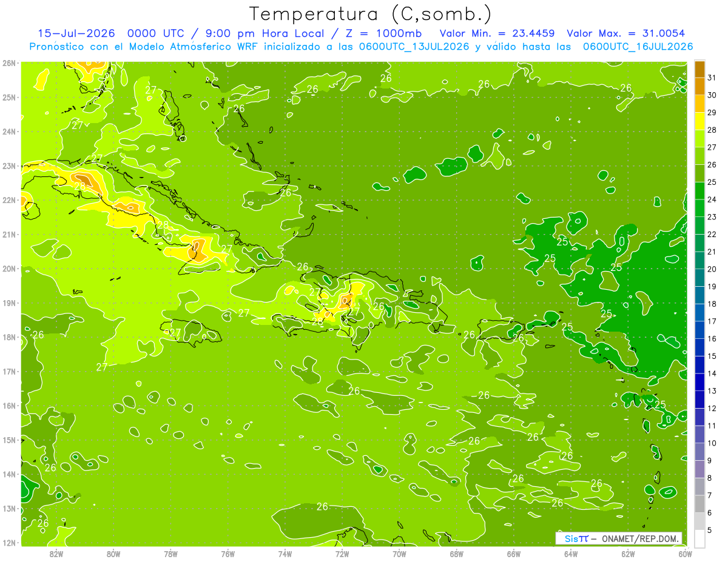
Task: Click the "15N" latitude label
Action: (x=8, y=440)
